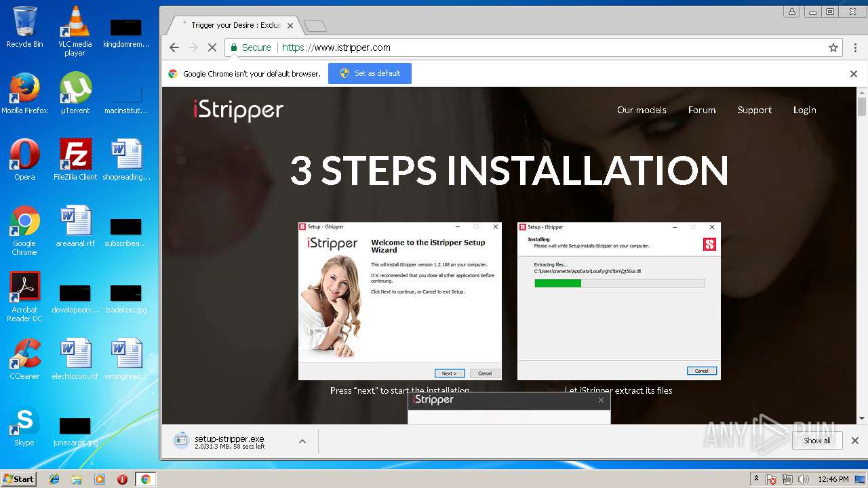Dismiss the default browser infobar
The width and height of the screenshot is (868, 488).
pos(854,74)
